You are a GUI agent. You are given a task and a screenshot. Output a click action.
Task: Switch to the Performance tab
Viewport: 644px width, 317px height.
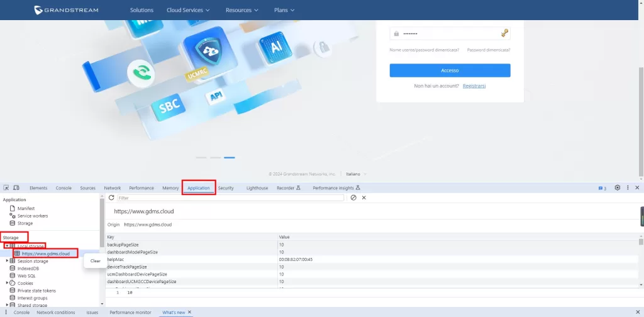142,188
